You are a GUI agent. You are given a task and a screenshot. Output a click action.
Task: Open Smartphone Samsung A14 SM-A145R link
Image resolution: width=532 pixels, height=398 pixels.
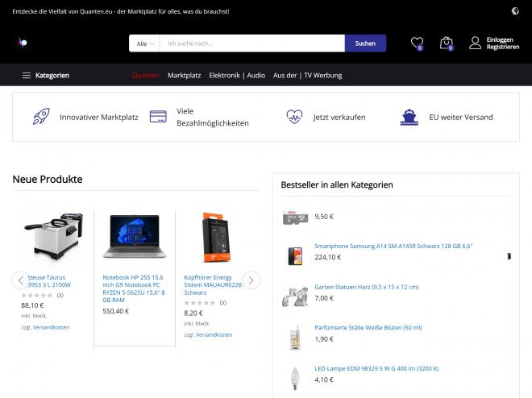pyautogui.click(x=393, y=246)
